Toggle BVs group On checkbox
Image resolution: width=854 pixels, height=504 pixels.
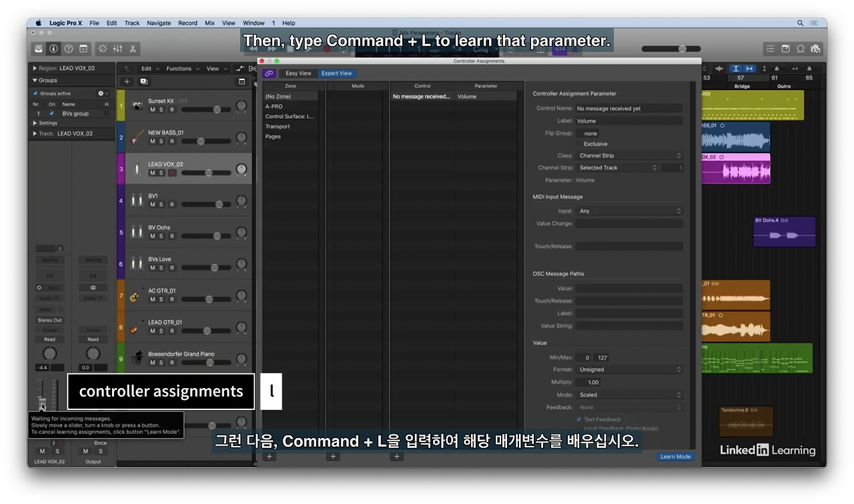(52, 113)
